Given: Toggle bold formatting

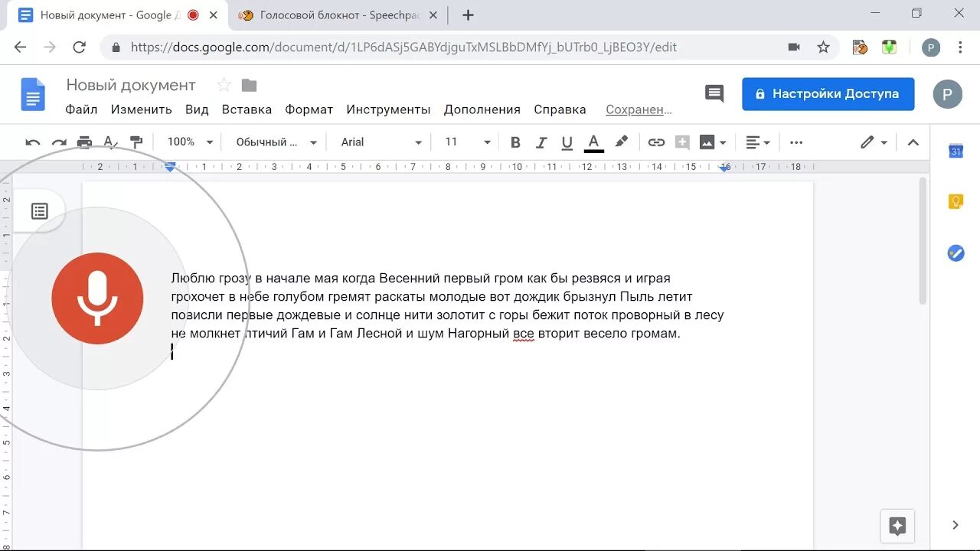Looking at the screenshot, I should tap(515, 142).
